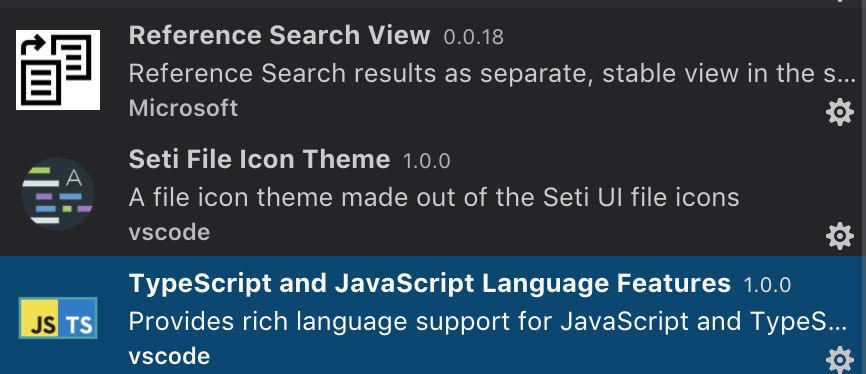Click the rich language support description
The width and height of the screenshot is (866, 374).
488,322
